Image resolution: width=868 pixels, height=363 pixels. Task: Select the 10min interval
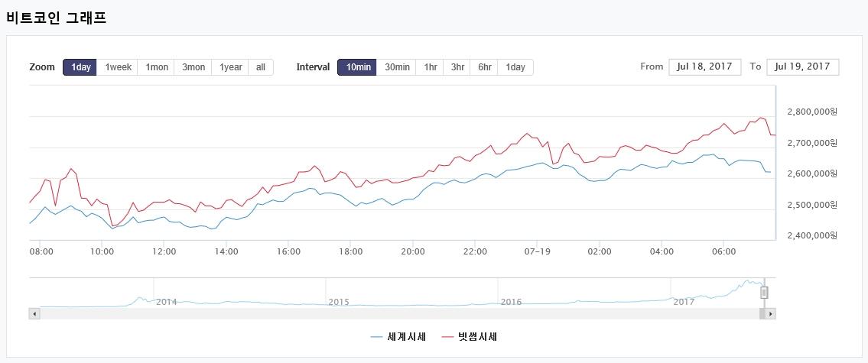click(x=358, y=67)
